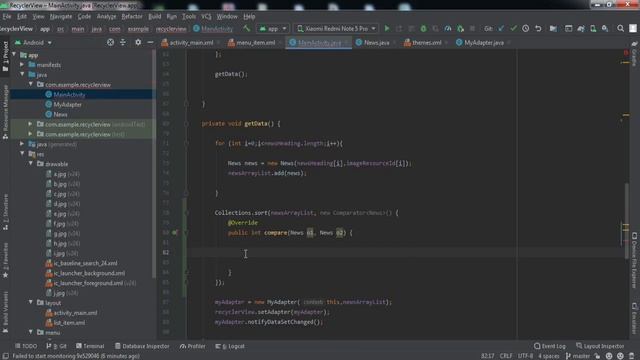Click the CRLF line separator status entry
Image resolution: width=640 pixels, height=360 pixels.
click(x=506, y=356)
